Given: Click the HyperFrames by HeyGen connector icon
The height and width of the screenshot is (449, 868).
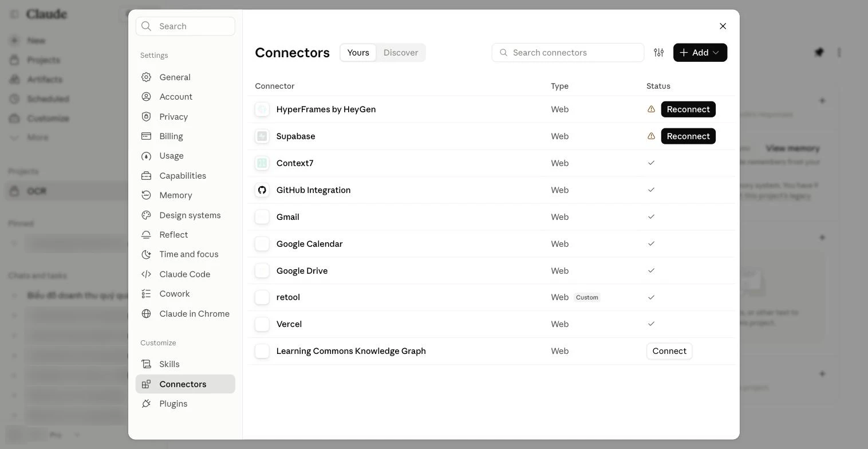Looking at the screenshot, I should click(262, 109).
